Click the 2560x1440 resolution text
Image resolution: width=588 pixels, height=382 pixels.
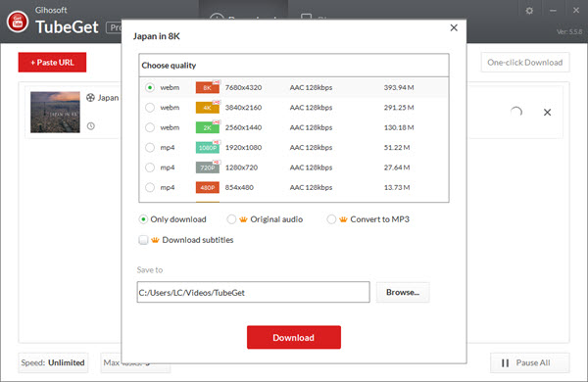point(243,127)
